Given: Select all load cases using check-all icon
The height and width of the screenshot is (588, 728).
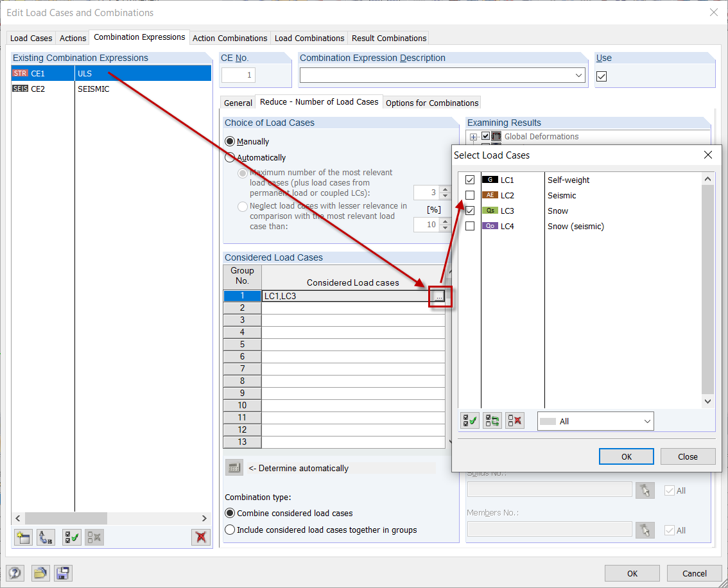Looking at the screenshot, I should click(469, 420).
